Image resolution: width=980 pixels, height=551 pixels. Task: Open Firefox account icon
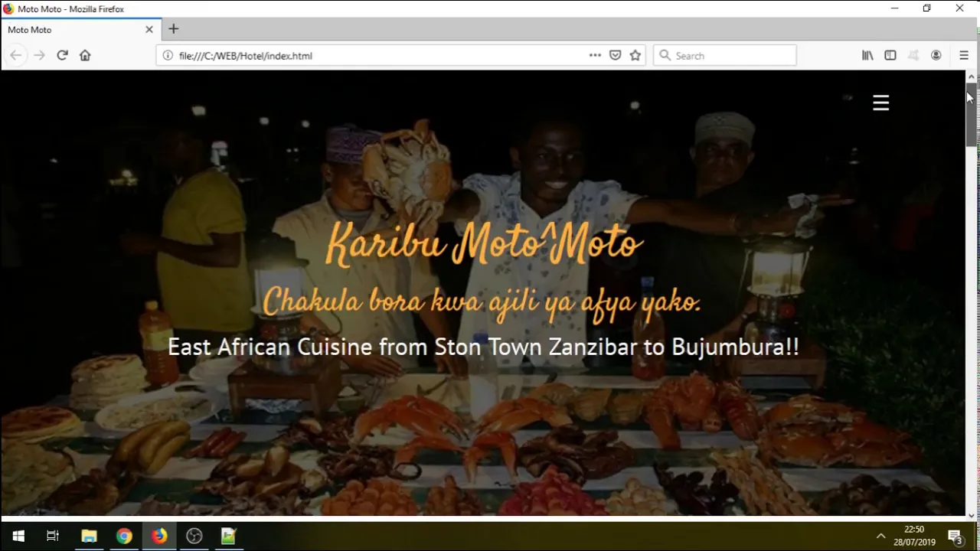click(936, 55)
